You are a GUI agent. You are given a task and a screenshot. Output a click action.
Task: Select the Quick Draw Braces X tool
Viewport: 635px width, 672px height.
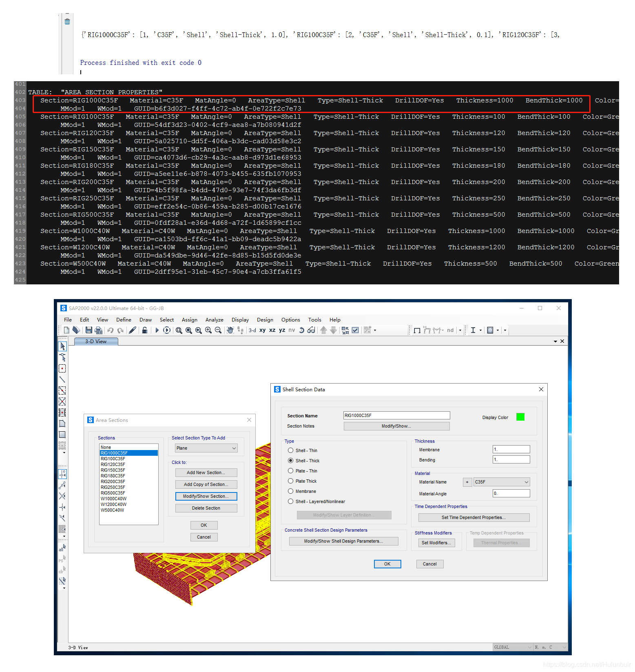[62, 402]
